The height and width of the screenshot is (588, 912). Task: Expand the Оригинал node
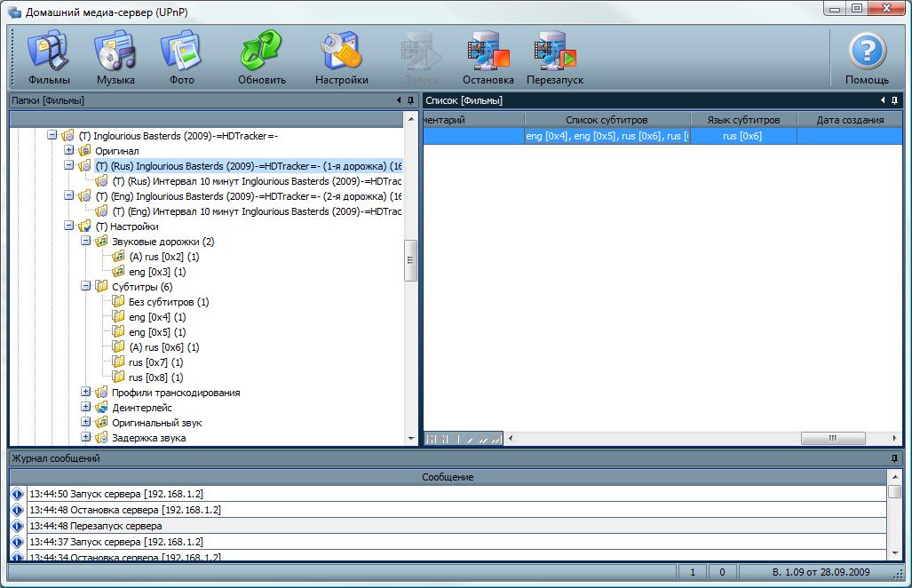[68, 150]
